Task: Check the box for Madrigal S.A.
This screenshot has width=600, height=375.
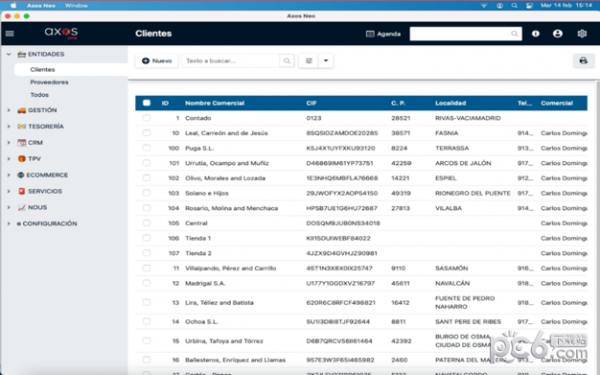Action: point(146,283)
